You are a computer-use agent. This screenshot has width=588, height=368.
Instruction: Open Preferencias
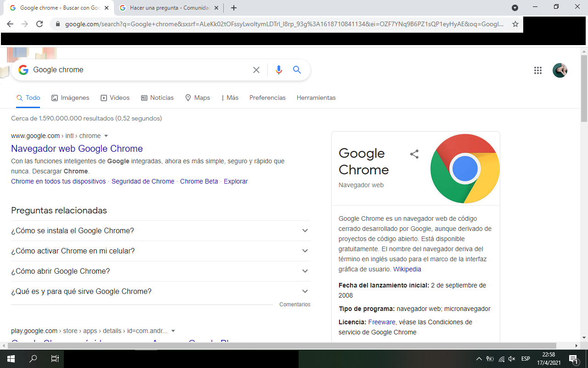tap(267, 98)
